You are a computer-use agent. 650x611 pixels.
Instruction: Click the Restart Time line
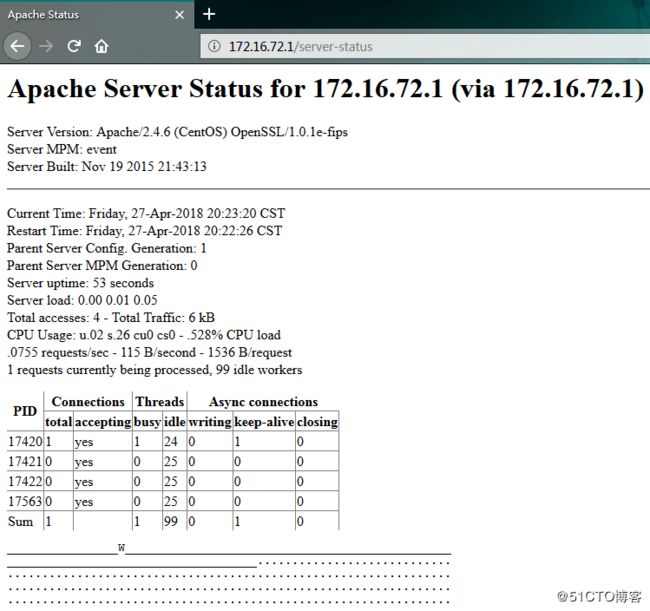coord(144,231)
